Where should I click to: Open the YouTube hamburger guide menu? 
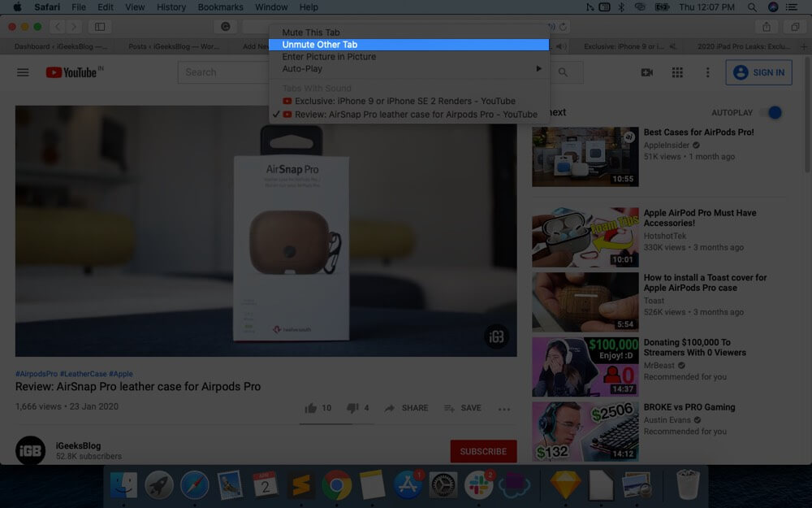pos(23,72)
